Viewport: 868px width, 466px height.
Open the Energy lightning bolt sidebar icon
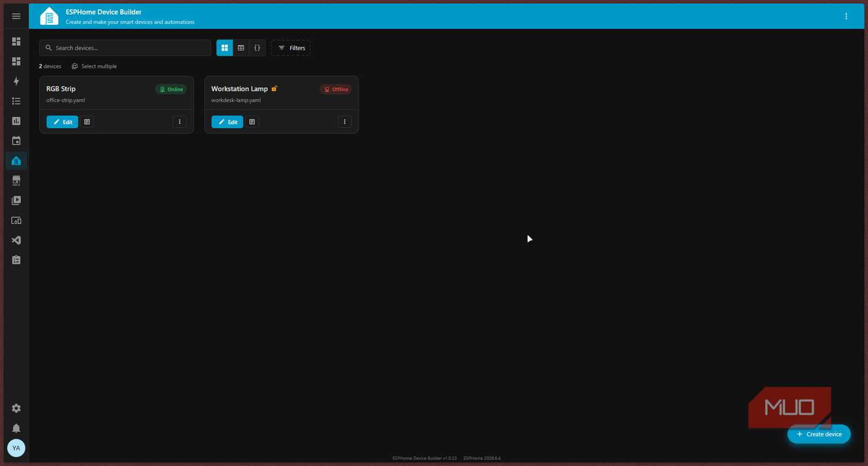click(16, 82)
